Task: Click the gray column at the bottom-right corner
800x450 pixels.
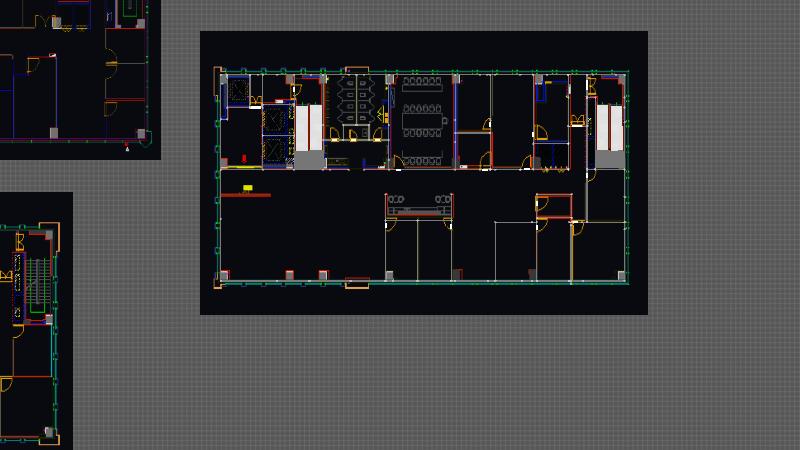Action: [621, 276]
